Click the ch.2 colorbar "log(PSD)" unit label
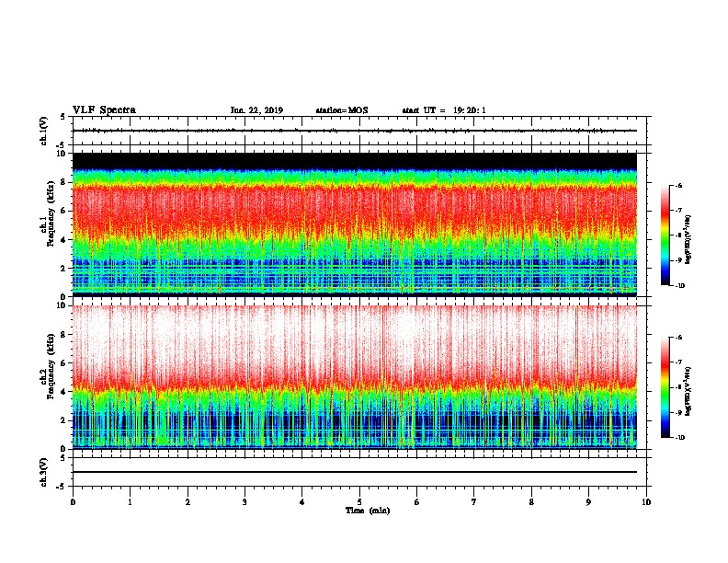Viewport: 728px width, 563px height. point(688,392)
